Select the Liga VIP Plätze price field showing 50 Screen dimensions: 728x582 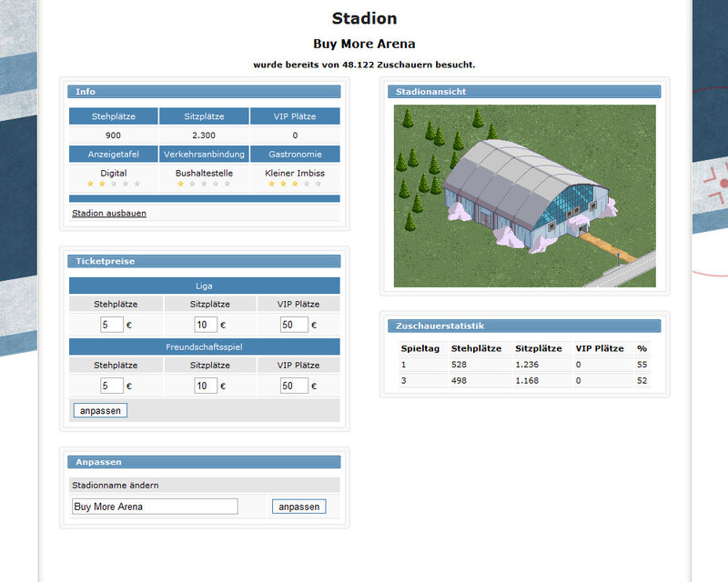291,325
